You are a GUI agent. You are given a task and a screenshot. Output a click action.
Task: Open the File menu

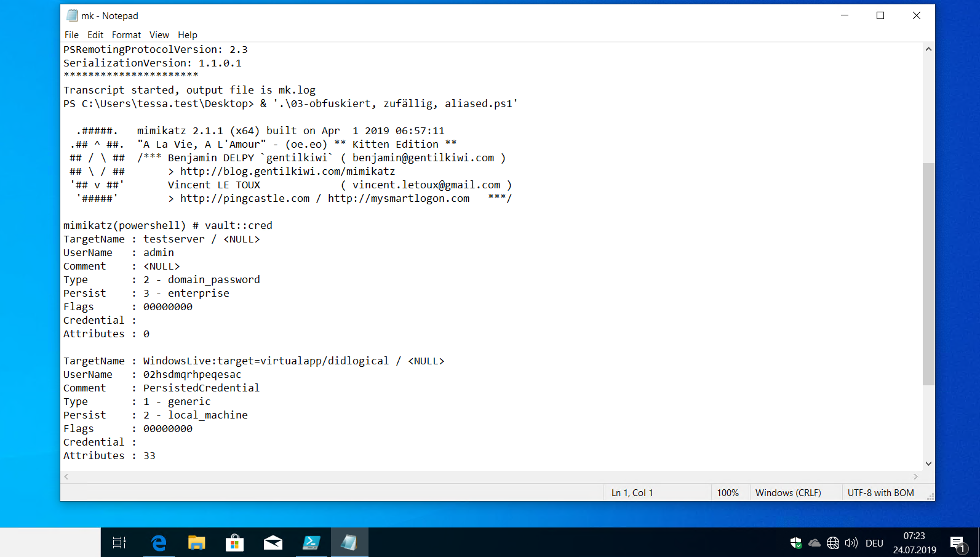(x=71, y=35)
